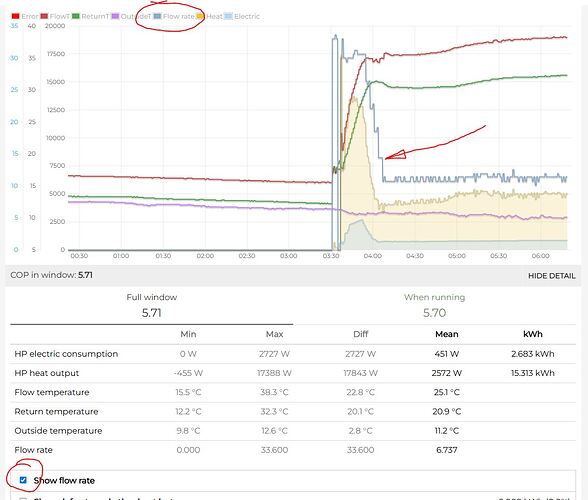Select the Full window COP tab
The height and width of the screenshot is (500, 588).
click(x=152, y=305)
